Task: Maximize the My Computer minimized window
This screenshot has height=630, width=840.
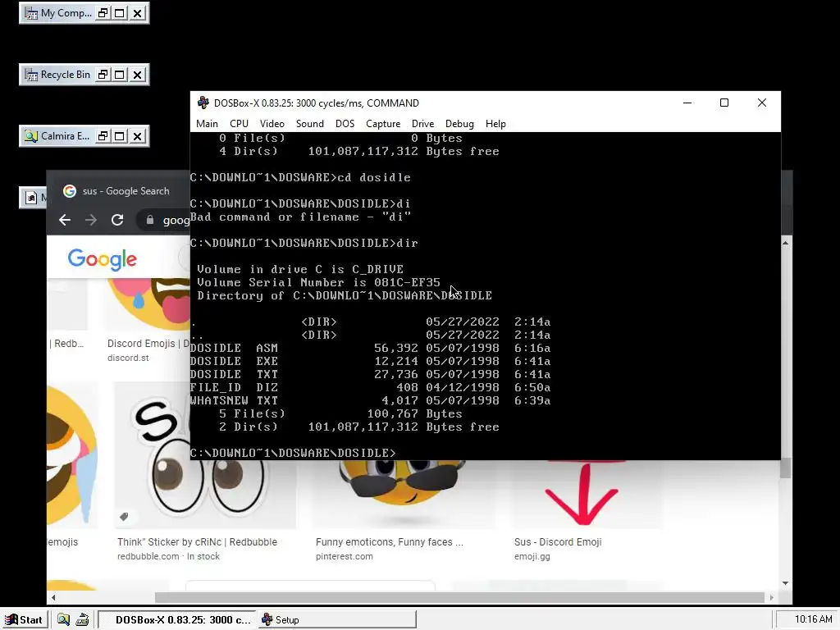Action: click(120, 13)
